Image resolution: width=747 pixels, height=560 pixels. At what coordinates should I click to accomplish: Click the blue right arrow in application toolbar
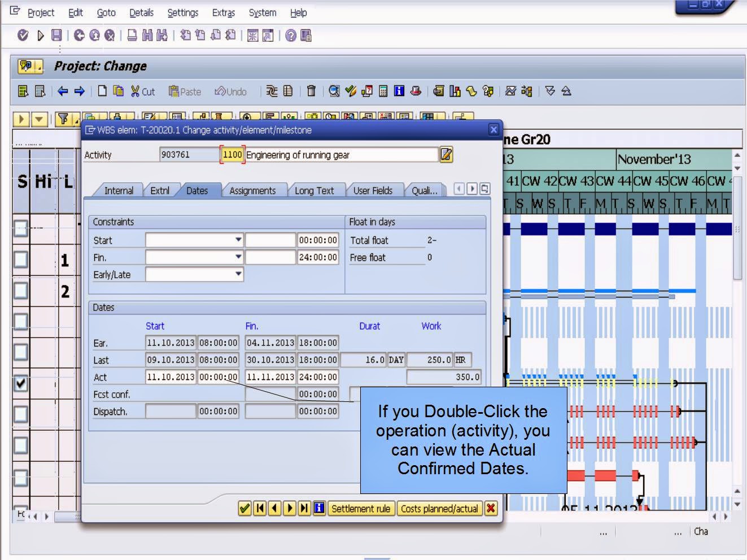[x=80, y=91]
